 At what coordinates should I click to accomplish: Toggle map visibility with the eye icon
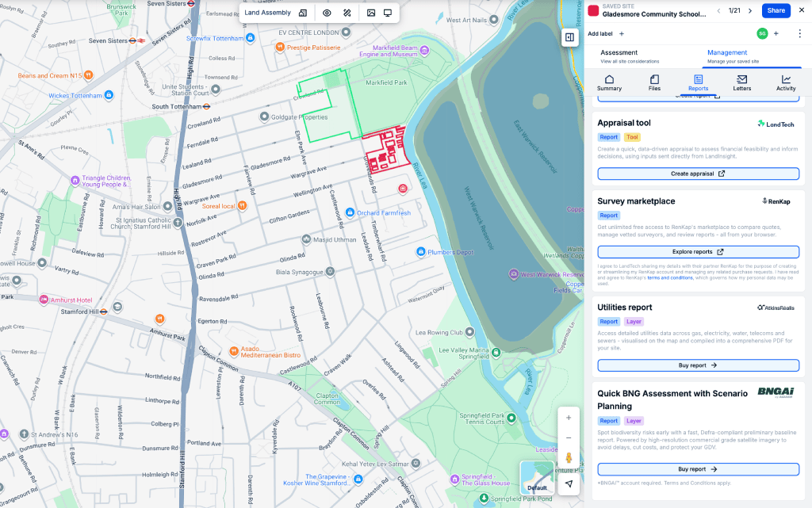327,13
